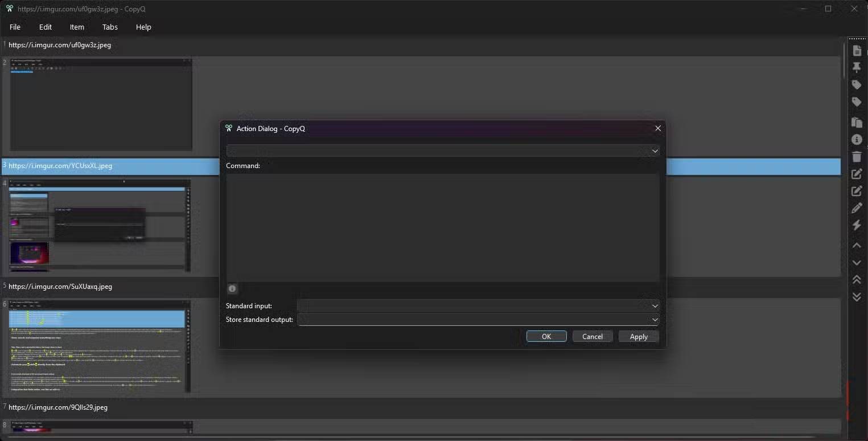Click the lightning bolt Action icon
868x441 pixels.
(857, 225)
